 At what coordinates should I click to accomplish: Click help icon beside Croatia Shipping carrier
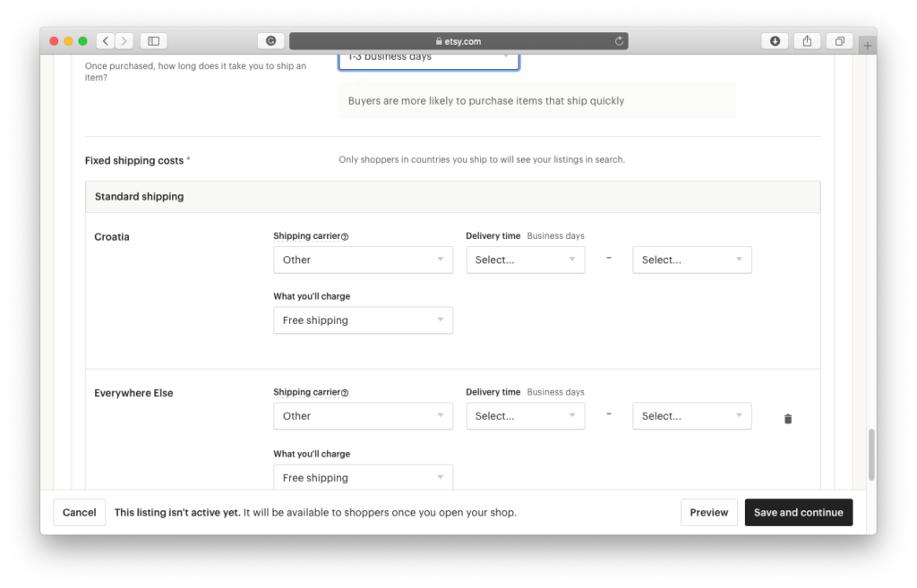coord(345,237)
